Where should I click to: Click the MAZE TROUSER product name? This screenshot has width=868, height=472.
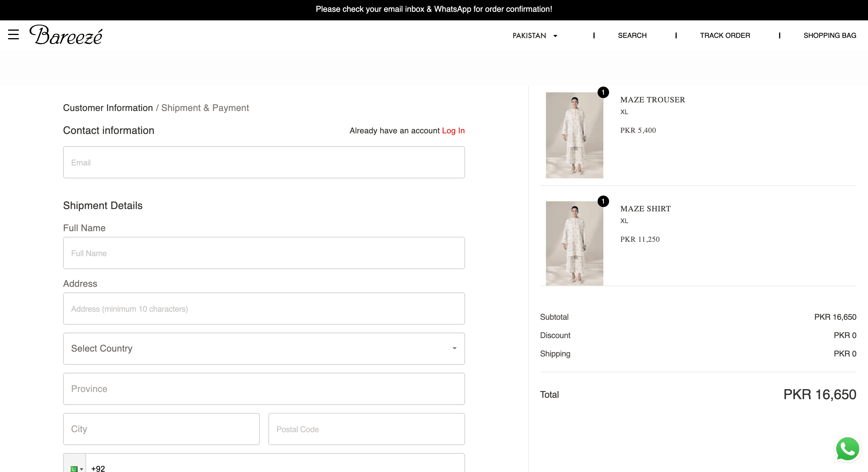(652, 100)
